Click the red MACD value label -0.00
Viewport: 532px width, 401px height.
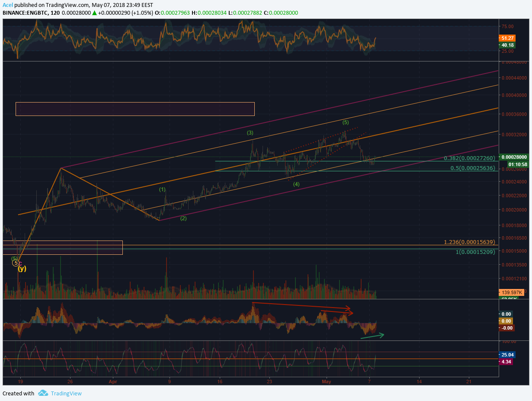(x=506, y=328)
